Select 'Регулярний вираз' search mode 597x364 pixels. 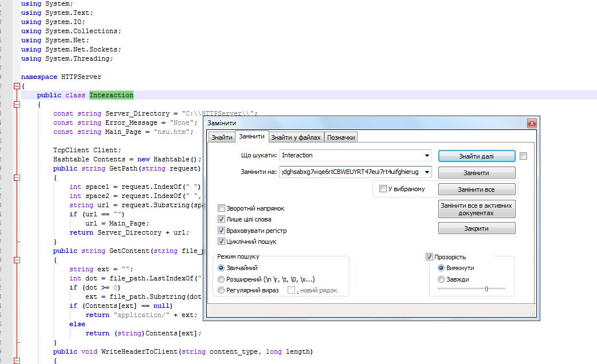coord(222,290)
